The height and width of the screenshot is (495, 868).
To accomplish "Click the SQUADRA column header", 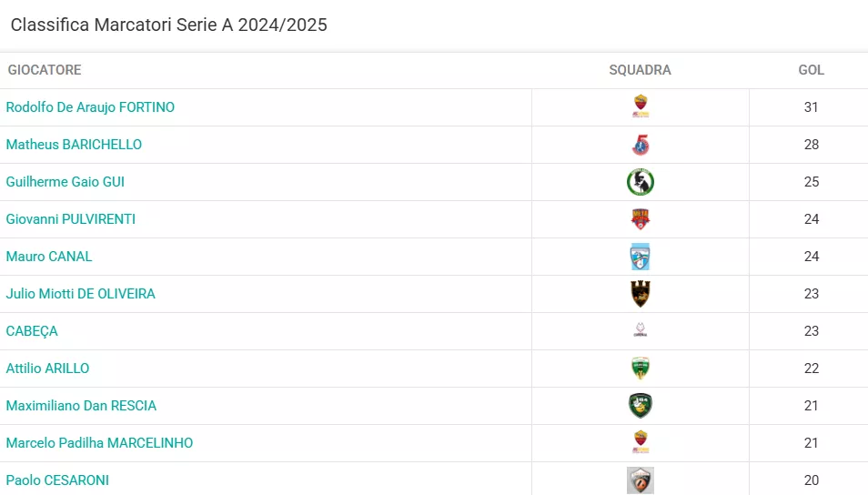I will click(x=640, y=70).
